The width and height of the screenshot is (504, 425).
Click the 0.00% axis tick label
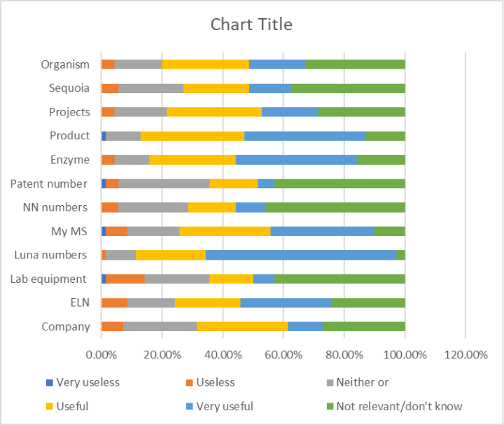click(x=101, y=355)
